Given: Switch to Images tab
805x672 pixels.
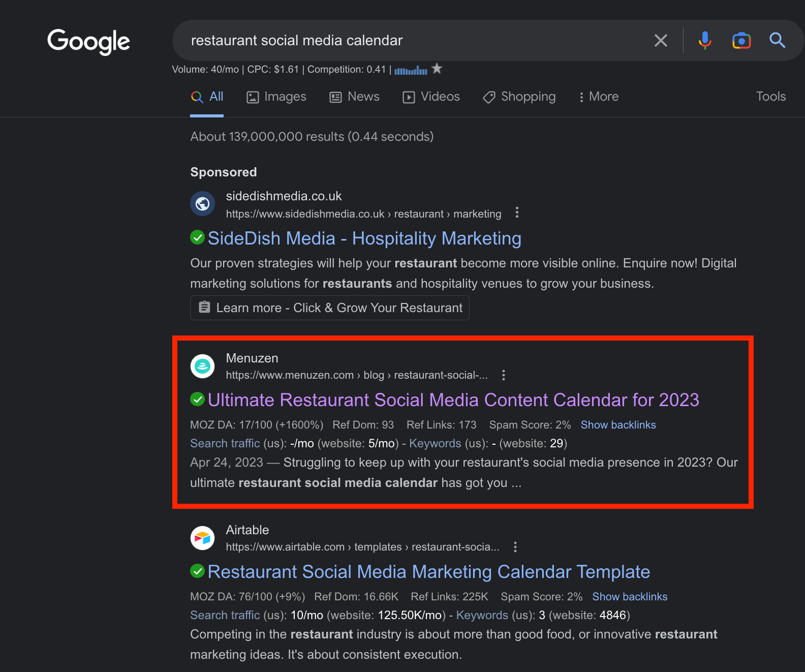Looking at the screenshot, I should tap(276, 97).
